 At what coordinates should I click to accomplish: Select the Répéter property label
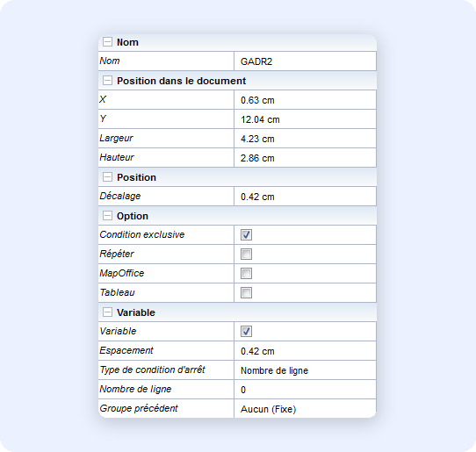click(x=117, y=254)
